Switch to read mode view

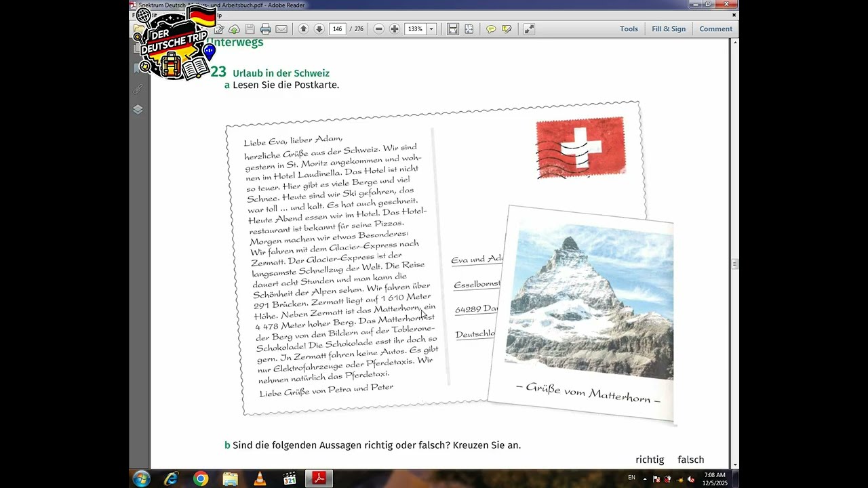point(529,29)
